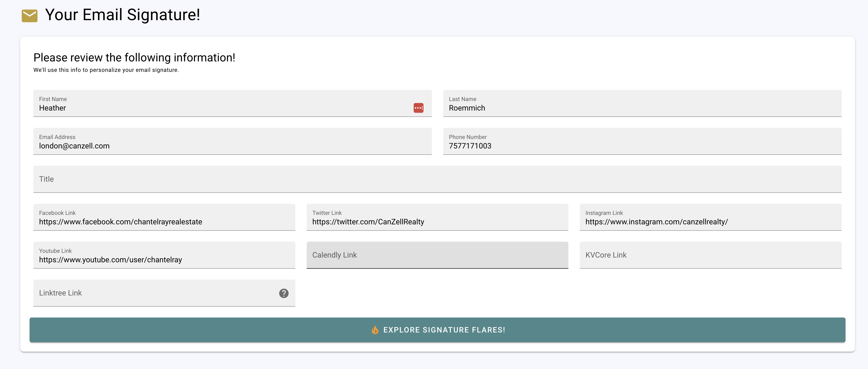Click Explore Signature Flares button
This screenshot has width=868, height=369.
click(437, 330)
